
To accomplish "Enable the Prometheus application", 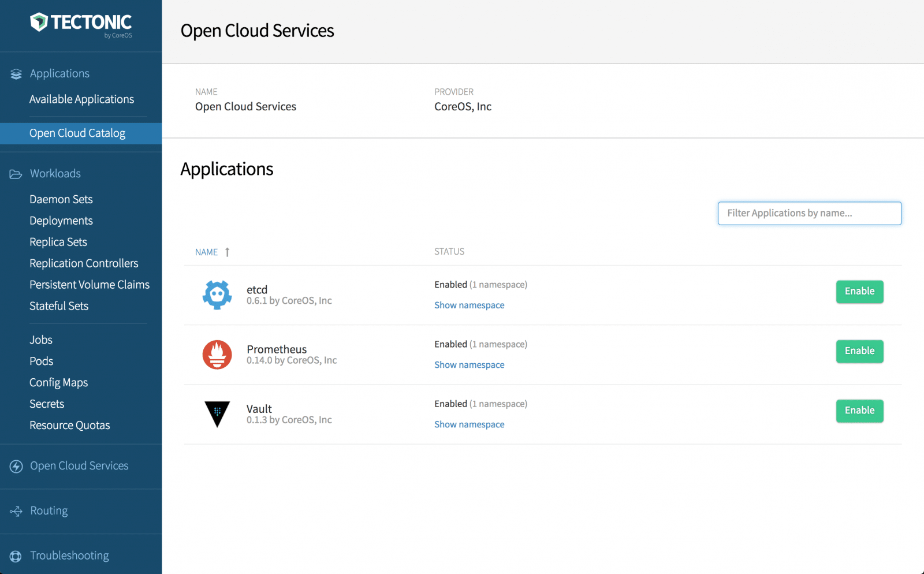I will (x=859, y=351).
